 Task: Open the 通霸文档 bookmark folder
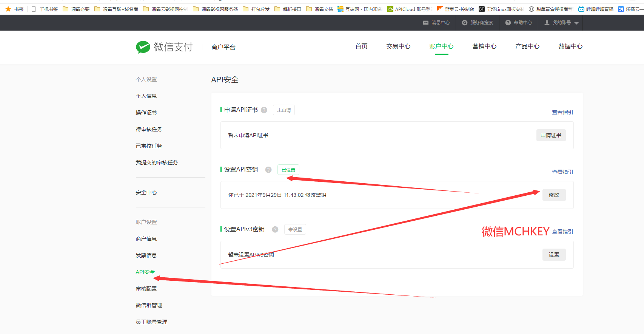[x=319, y=9]
